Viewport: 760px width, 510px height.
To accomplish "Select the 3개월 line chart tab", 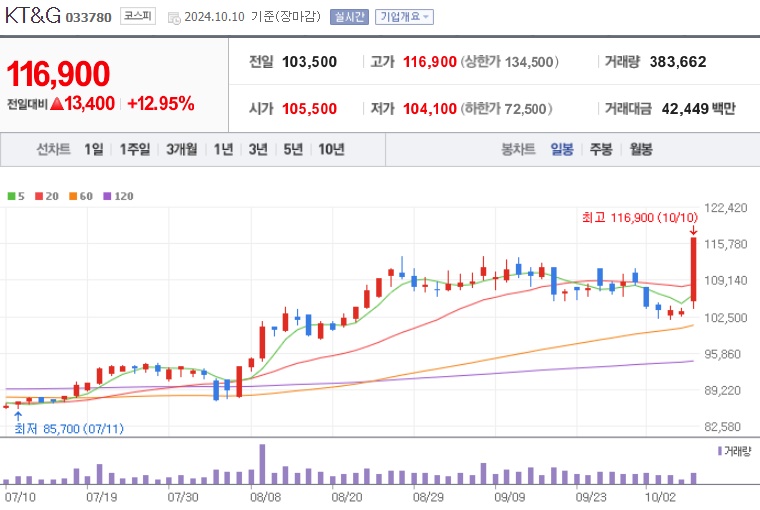I will pyautogui.click(x=182, y=149).
